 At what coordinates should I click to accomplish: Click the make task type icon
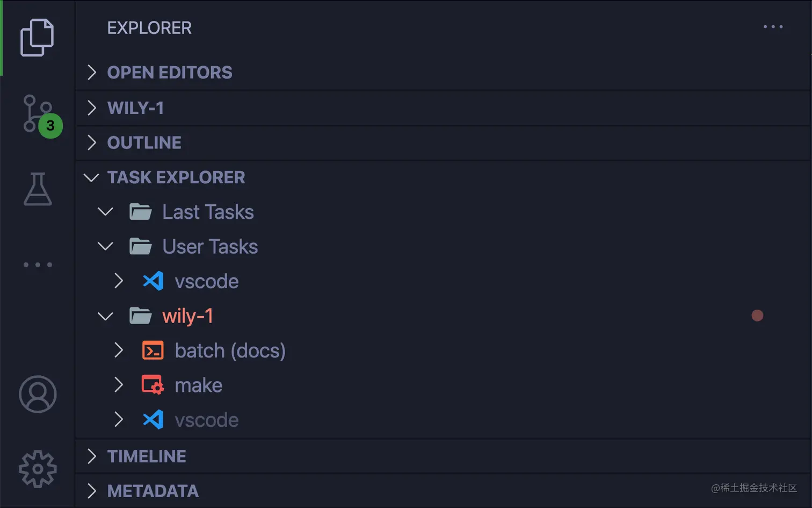tap(152, 385)
